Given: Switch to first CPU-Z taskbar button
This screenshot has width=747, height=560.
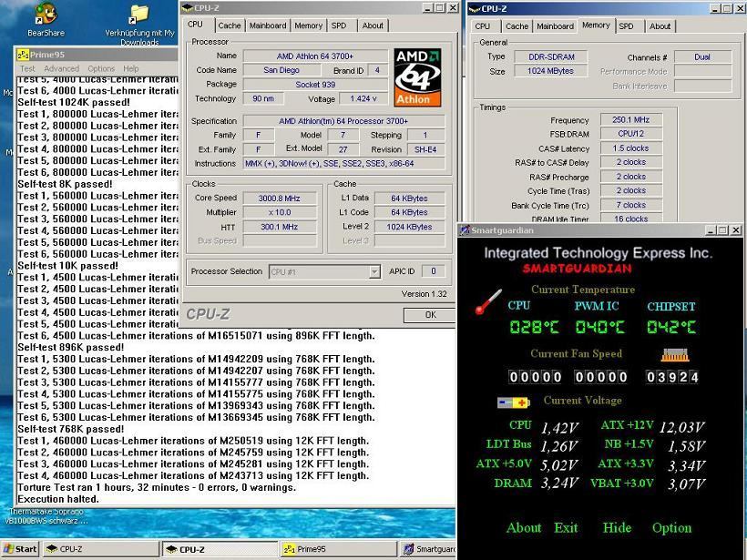Looking at the screenshot, I should [x=100, y=549].
